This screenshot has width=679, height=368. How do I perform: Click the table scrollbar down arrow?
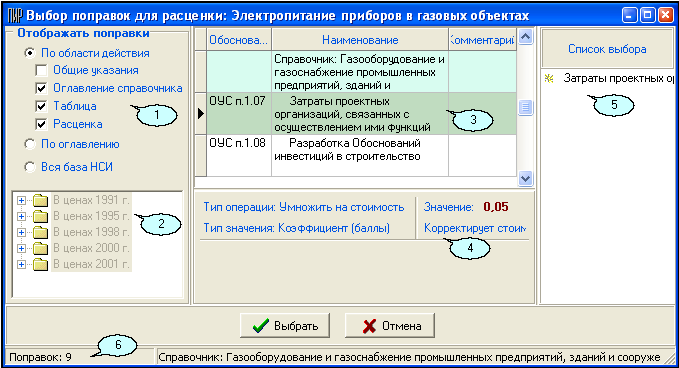[x=525, y=178]
